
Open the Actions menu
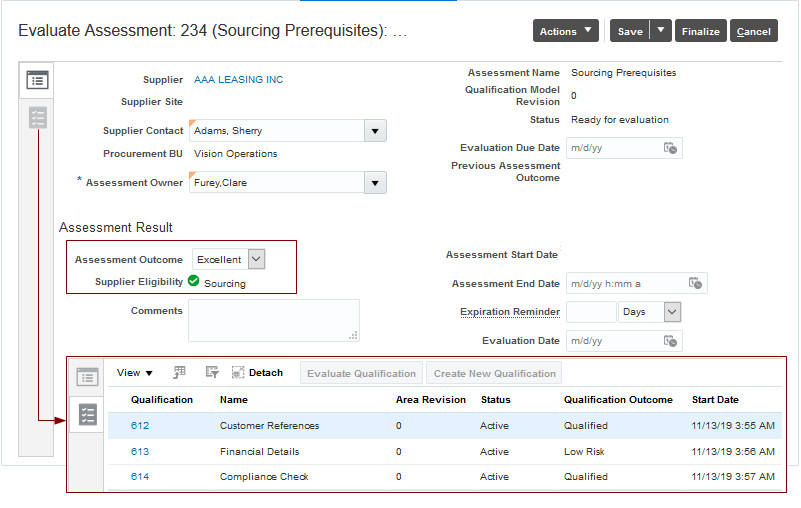[x=566, y=31]
